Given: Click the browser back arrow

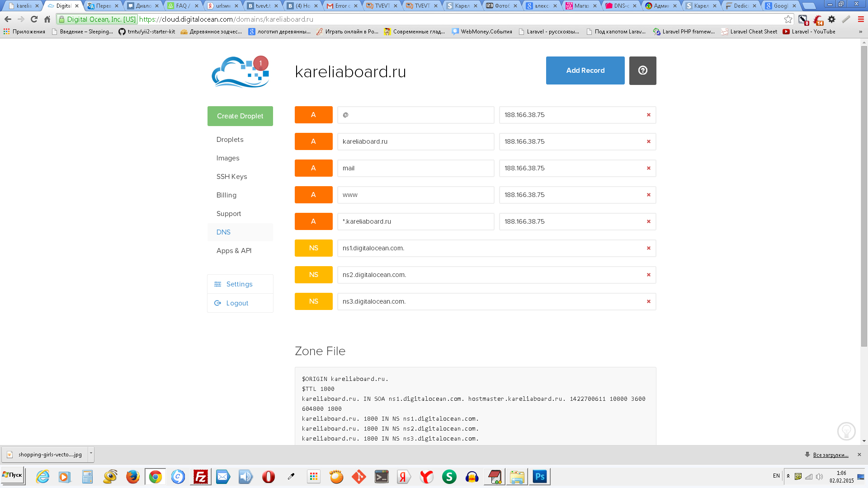Looking at the screenshot, I should 8,19.
